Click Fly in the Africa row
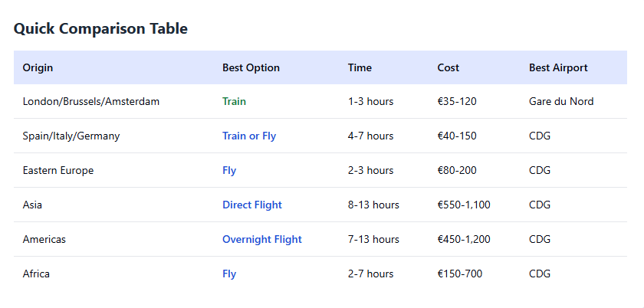644x308 pixels. pos(229,274)
